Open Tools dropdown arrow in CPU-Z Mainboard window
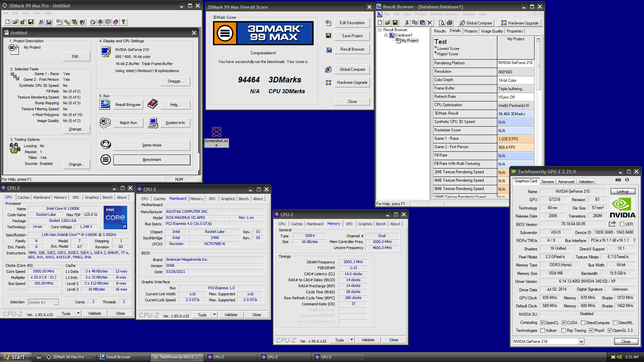The width and height of the screenshot is (644, 362). pyautogui.click(x=214, y=315)
